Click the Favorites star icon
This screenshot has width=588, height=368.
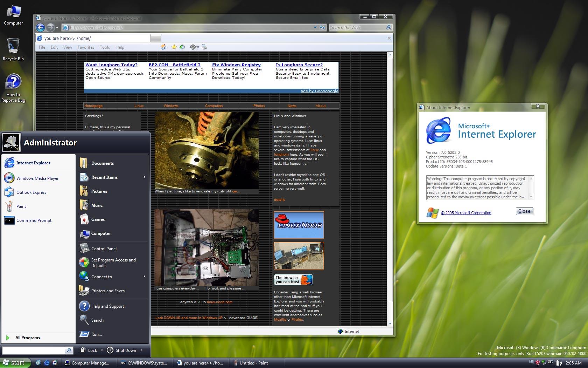174,47
